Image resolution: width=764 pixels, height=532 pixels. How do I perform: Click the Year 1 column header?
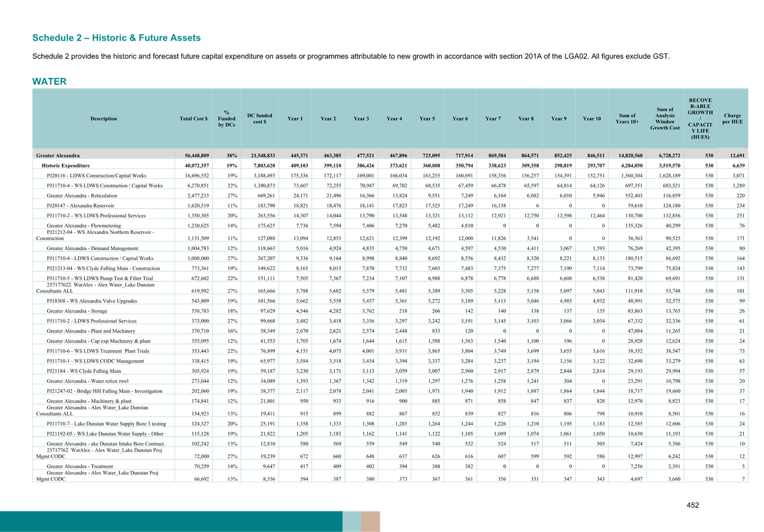coord(295,119)
